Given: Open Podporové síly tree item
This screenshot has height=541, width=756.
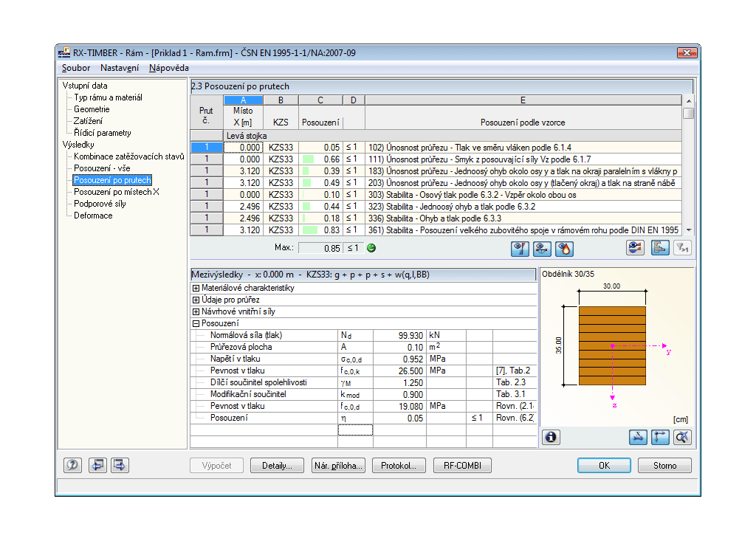Looking at the screenshot, I should (x=100, y=204).
